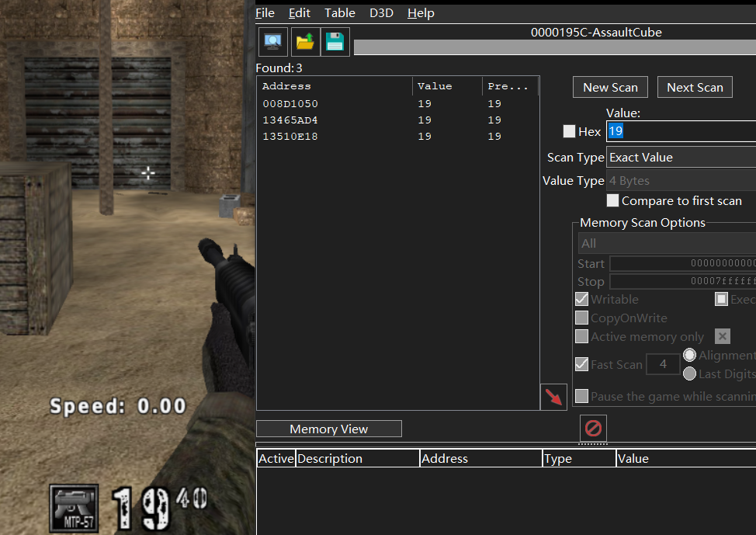Expand the memory region All dropdown

(x=667, y=244)
